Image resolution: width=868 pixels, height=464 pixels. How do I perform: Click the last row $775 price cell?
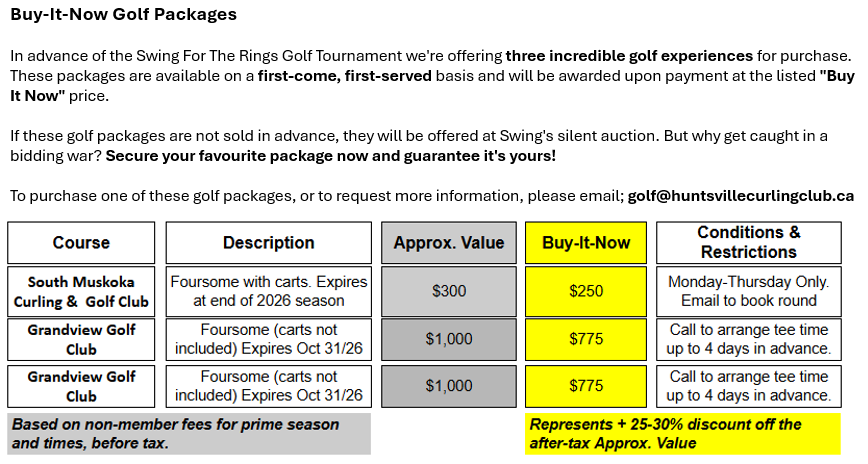pyautogui.click(x=586, y=386)
